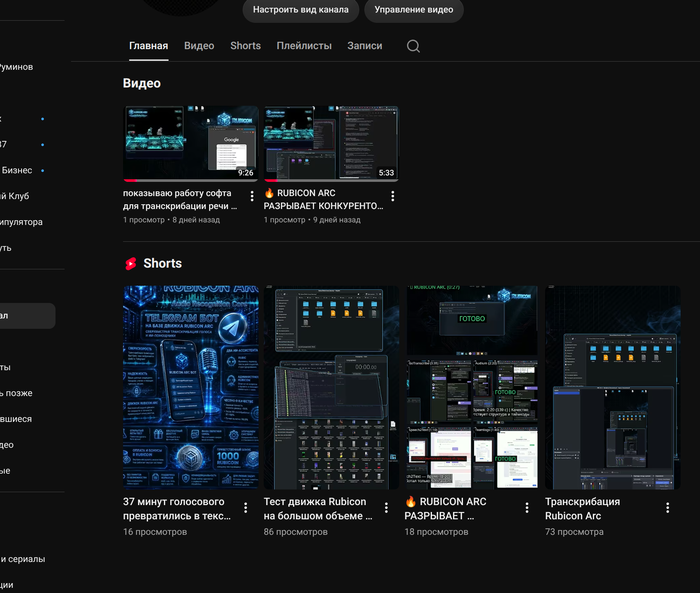Open sidebar item ending in 'уминов'
Screen dimensions: 700x593
17,67
